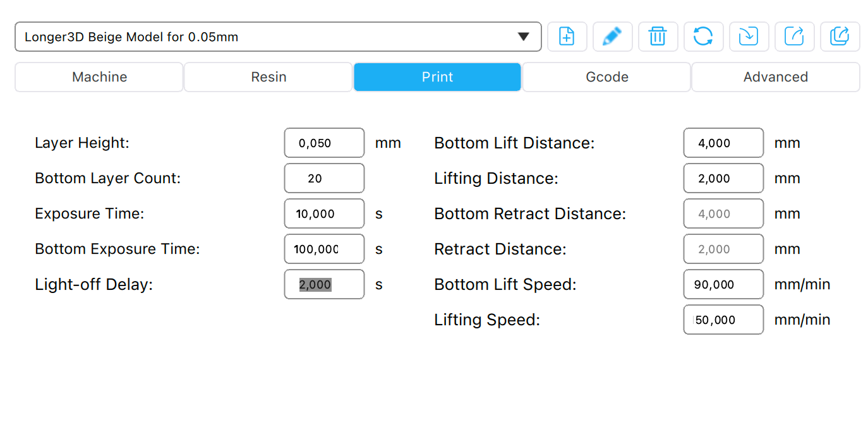Select the Bottom Exposure Time field
This screenshot has height=437, width=868.
[x=324, y=249]
